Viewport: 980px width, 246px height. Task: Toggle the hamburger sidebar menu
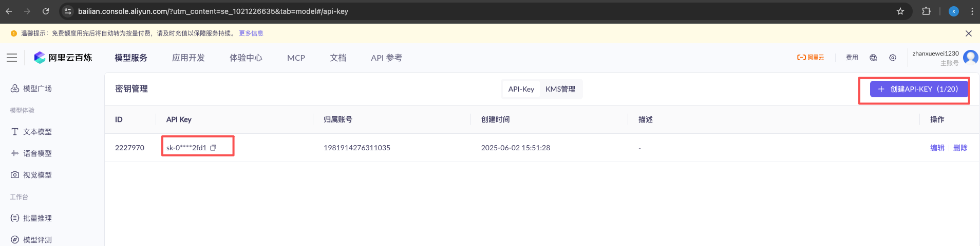(12, 58)
